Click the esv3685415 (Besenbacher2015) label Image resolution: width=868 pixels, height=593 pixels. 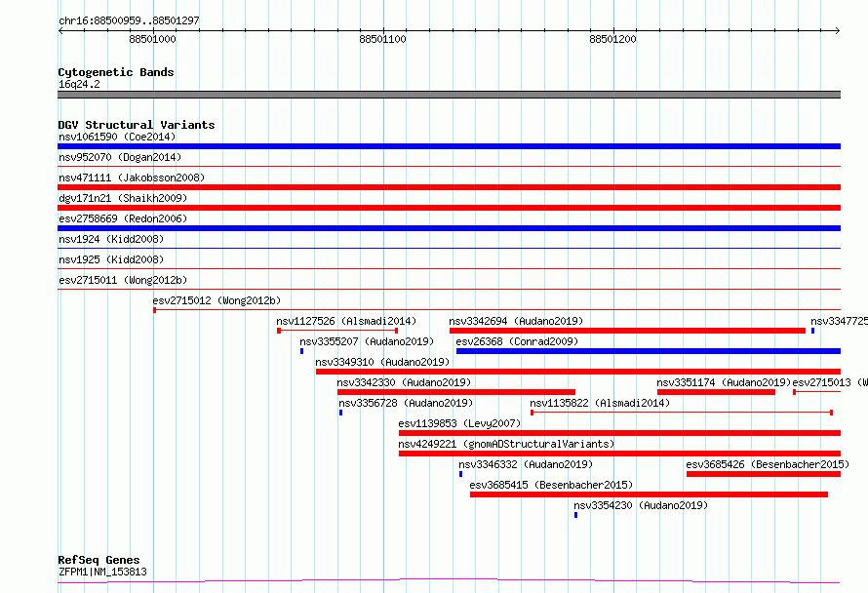(x=551, y=485)
